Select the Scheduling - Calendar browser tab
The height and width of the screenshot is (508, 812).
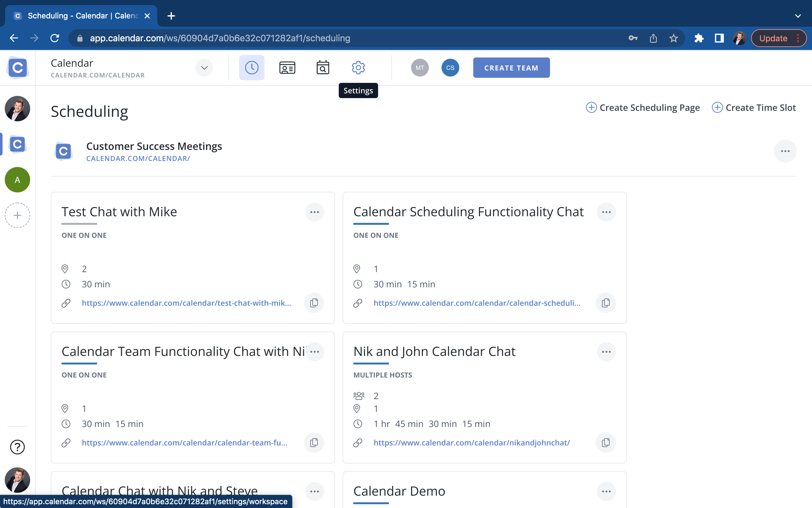coord(81,16)
